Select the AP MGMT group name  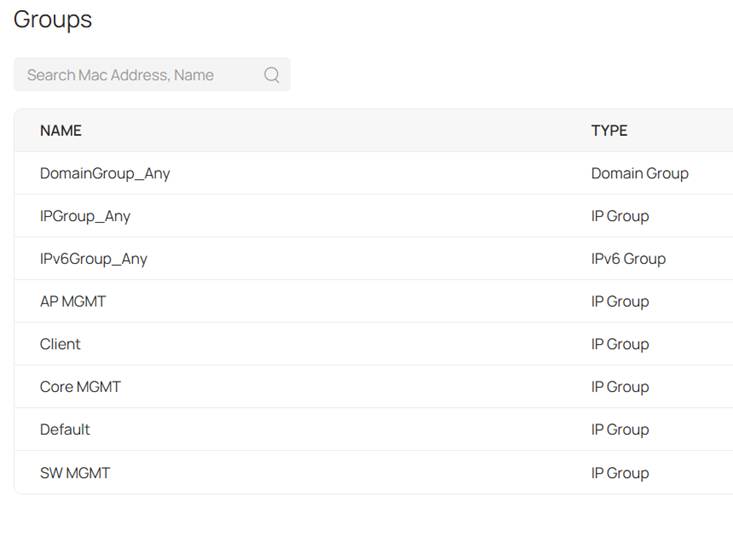[73, 301]
